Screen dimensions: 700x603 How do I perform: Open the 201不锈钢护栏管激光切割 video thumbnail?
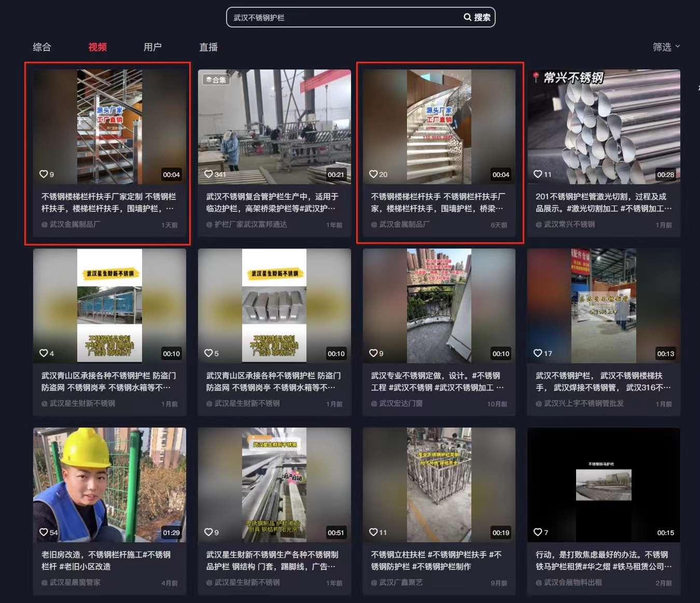click(604, 127)
